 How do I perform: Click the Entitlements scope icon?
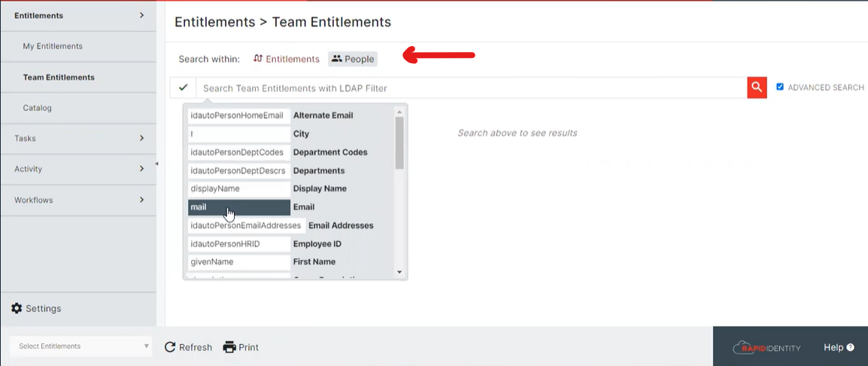(x=257, y=58)
